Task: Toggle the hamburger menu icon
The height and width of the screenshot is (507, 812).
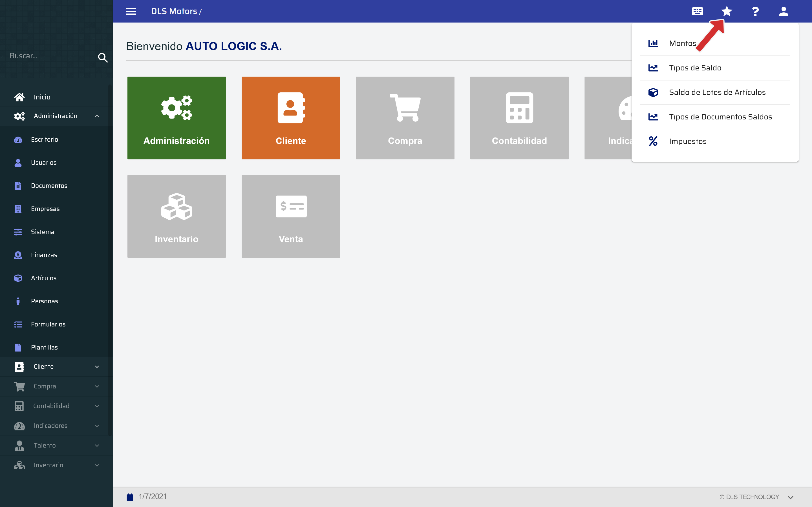Action: tap(131, 11)
